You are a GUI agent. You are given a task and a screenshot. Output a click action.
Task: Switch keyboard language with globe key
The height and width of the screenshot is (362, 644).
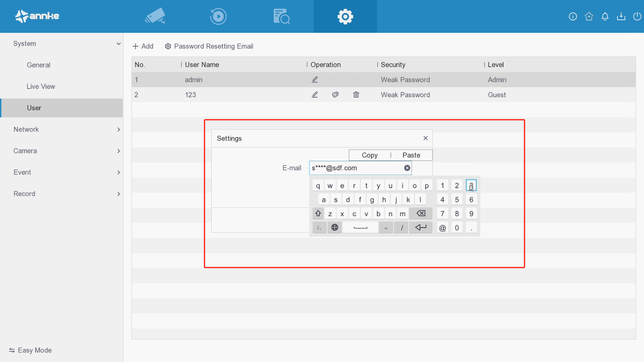tap(335, 228)
